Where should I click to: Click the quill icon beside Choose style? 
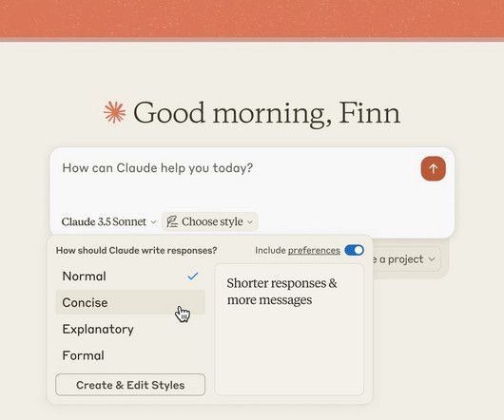click(172, 221)
